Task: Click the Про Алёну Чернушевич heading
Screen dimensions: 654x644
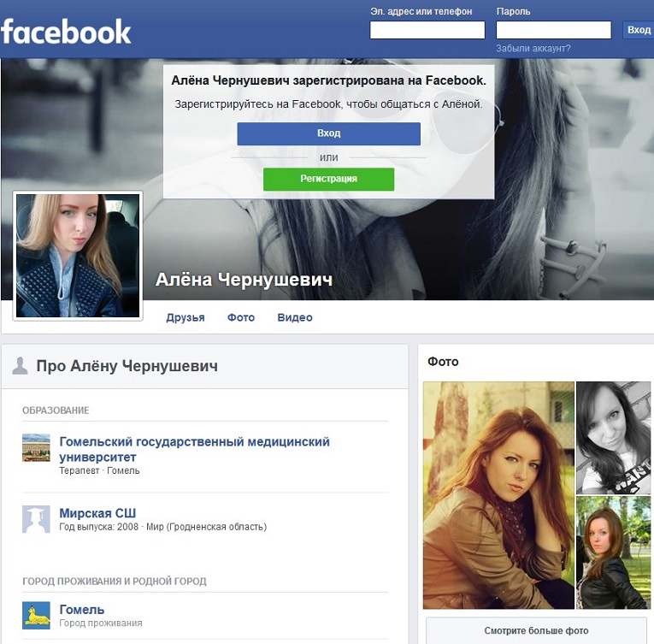Action: tap(127, 366)
